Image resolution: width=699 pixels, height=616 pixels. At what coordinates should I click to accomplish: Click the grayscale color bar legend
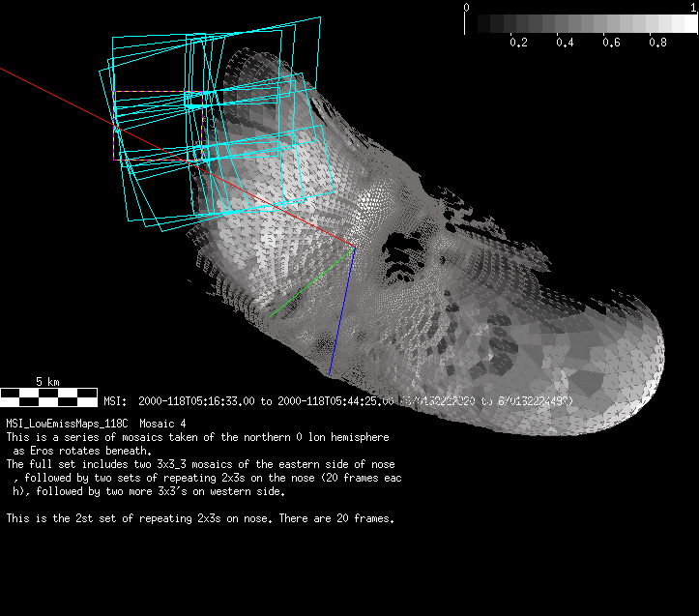pyautogui.click(x=581, y=23)
